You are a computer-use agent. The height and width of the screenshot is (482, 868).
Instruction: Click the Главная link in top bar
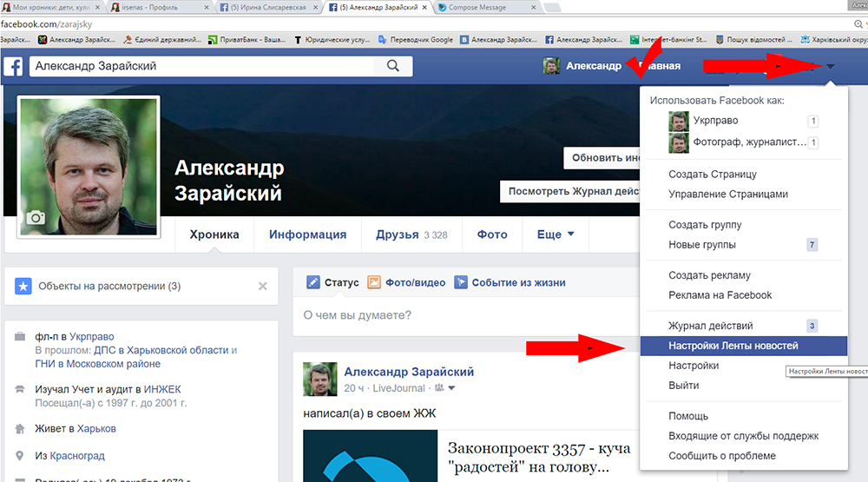click(660, 66)
